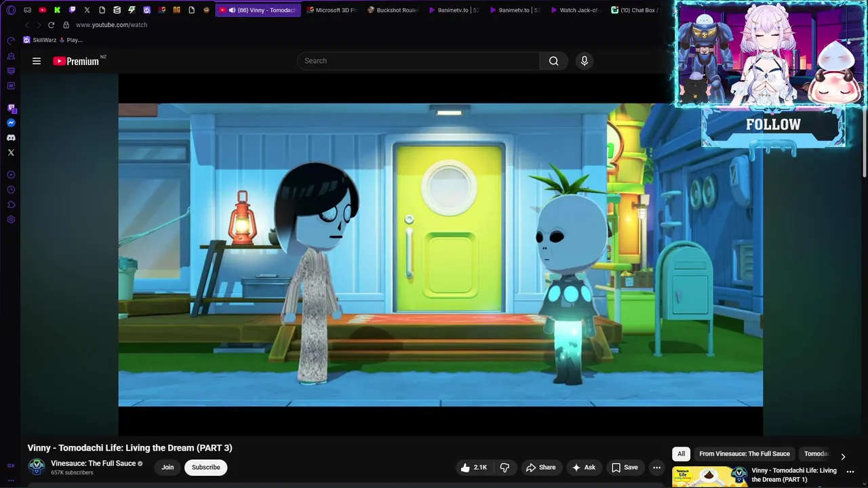Open the PART 1 recommended video thumbnail
Viewport: 868px width, 488px height.
click(x=710, y=476)
